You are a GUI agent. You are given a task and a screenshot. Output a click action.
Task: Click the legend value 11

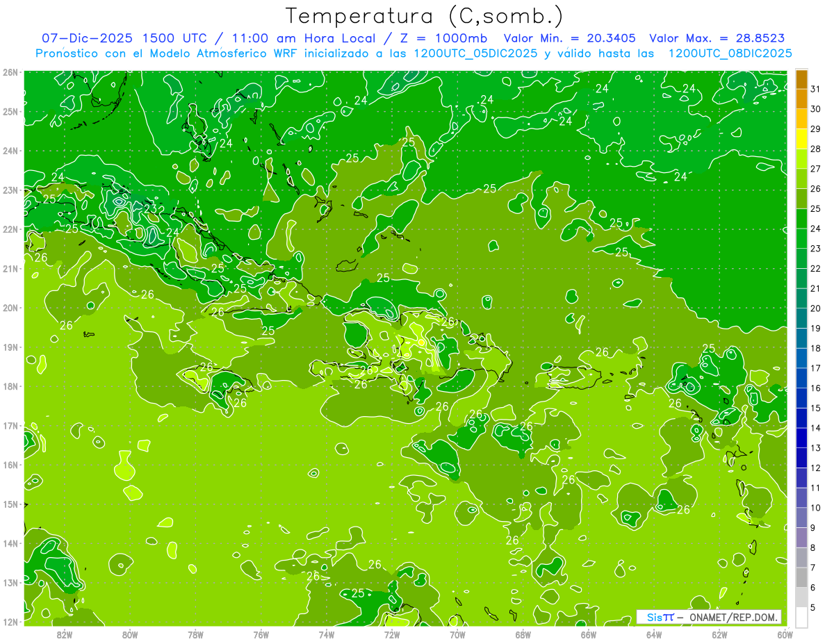[815, 488]
